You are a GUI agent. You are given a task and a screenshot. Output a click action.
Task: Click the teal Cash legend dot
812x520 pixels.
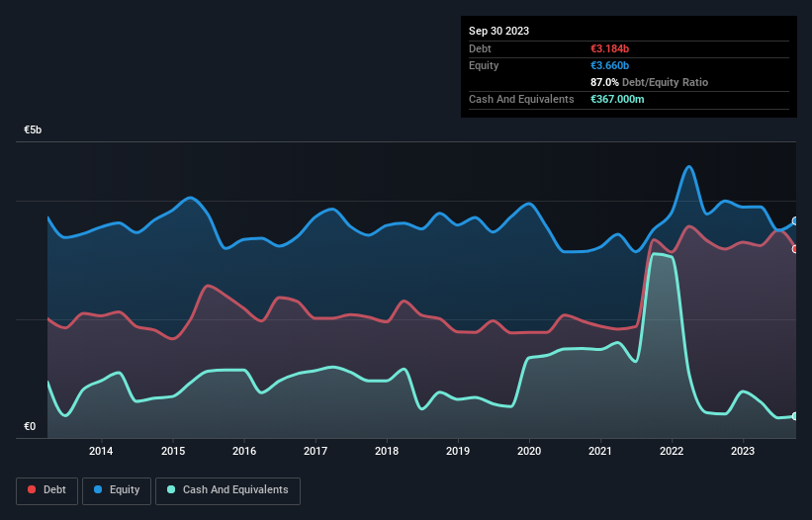pyautogui.click(x=171, y=489)
